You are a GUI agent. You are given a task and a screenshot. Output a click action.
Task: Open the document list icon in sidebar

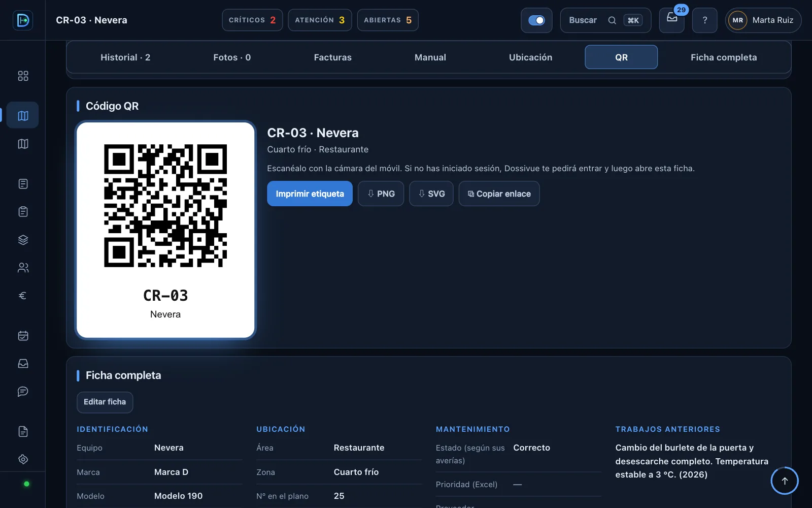(23, 184)
